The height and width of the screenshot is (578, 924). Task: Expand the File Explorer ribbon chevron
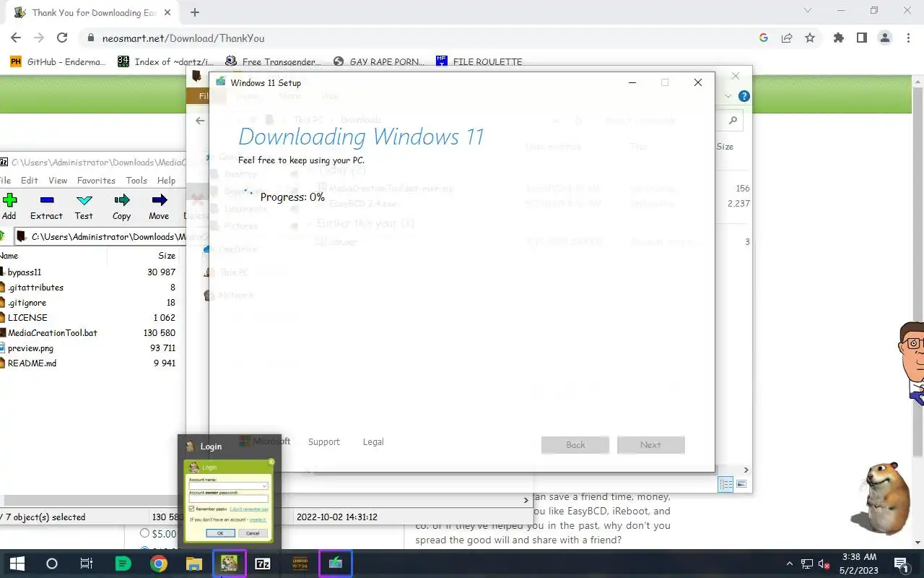[x=728, y=96]
